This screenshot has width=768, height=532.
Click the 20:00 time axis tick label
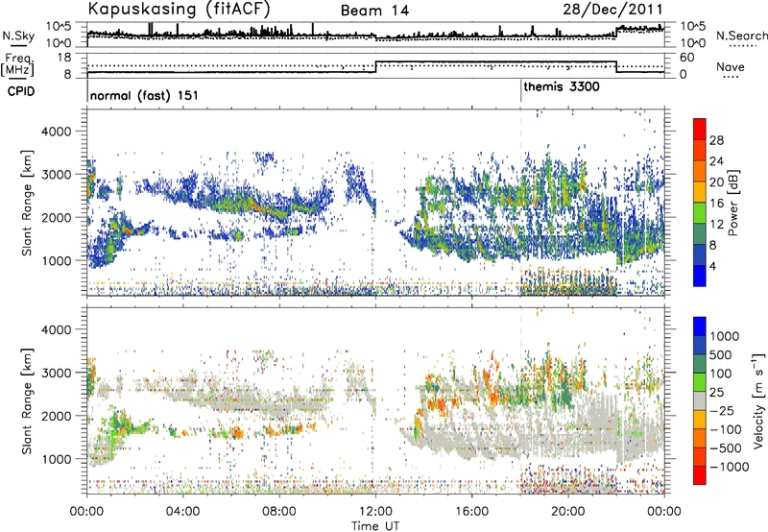coord(568,512)
